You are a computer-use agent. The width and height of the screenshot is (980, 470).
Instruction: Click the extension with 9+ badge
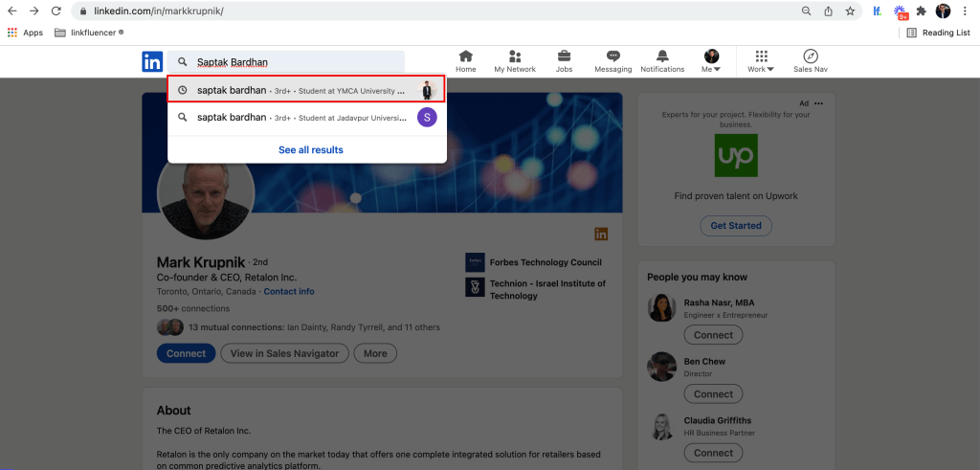pyautogui.click(x=900, y=11)
